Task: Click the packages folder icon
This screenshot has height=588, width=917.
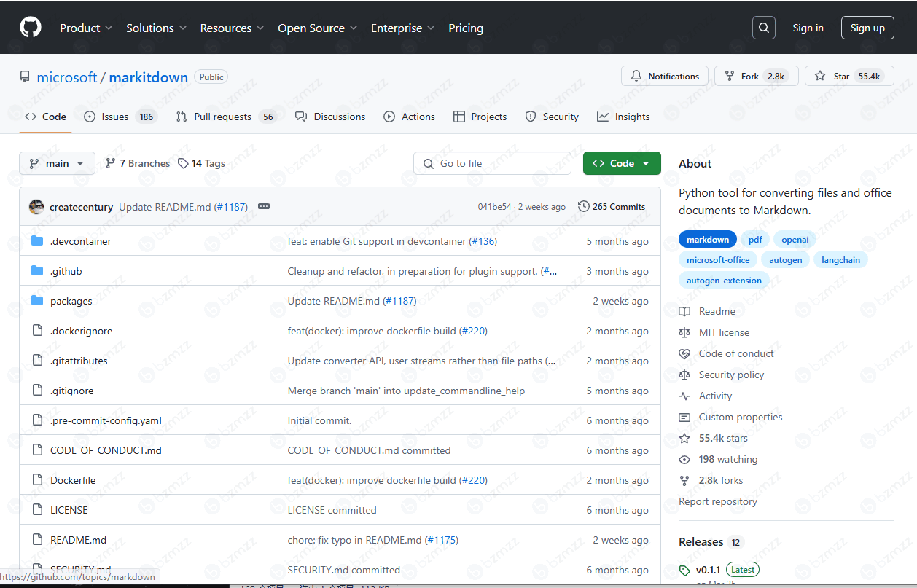Action: pos(37,301)
